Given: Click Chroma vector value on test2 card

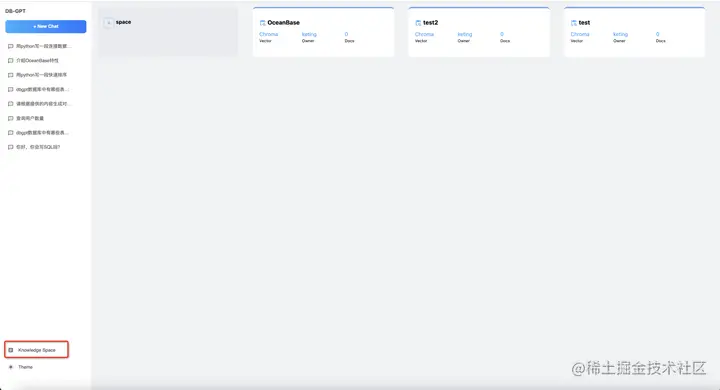Looking at the screenshot, I should coord(424,34).
